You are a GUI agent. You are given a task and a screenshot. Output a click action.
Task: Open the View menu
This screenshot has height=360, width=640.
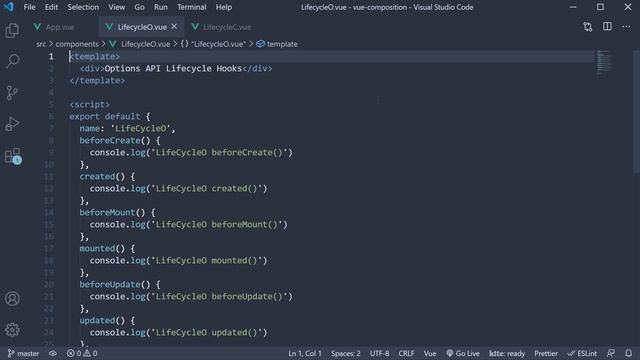[117, 7]
